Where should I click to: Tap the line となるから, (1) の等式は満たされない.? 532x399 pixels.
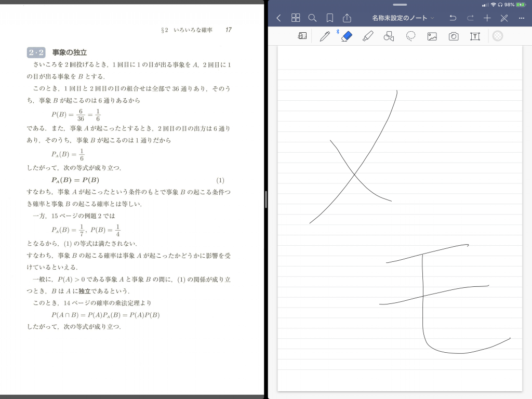pyautogui.click(x=82, y=244)
